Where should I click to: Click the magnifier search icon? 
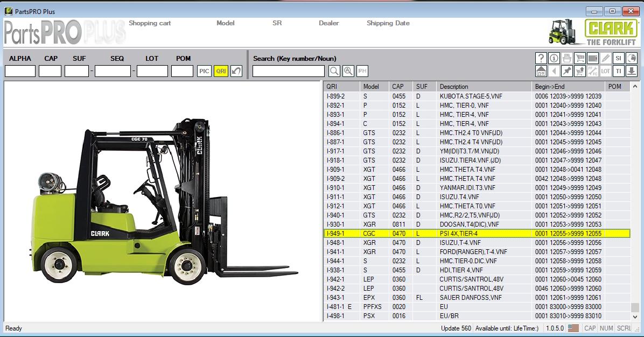point(334,71)
